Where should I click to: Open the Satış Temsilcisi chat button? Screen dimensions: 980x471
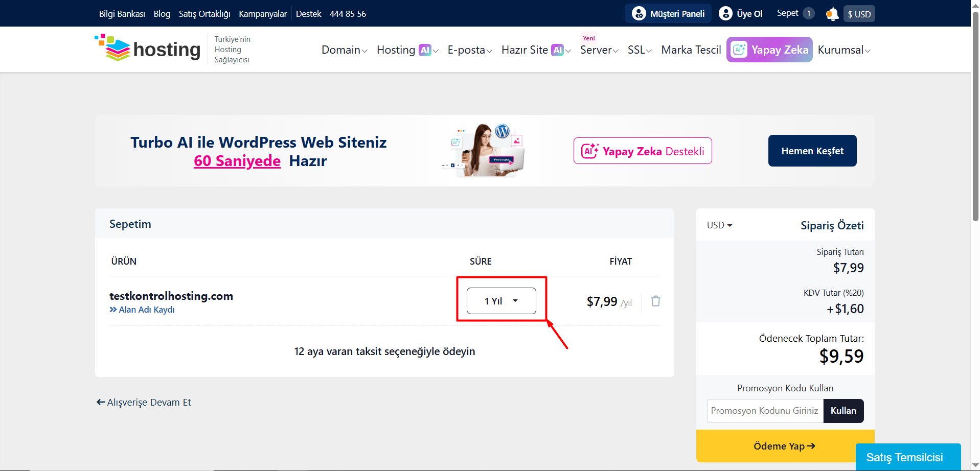[908, 457]
